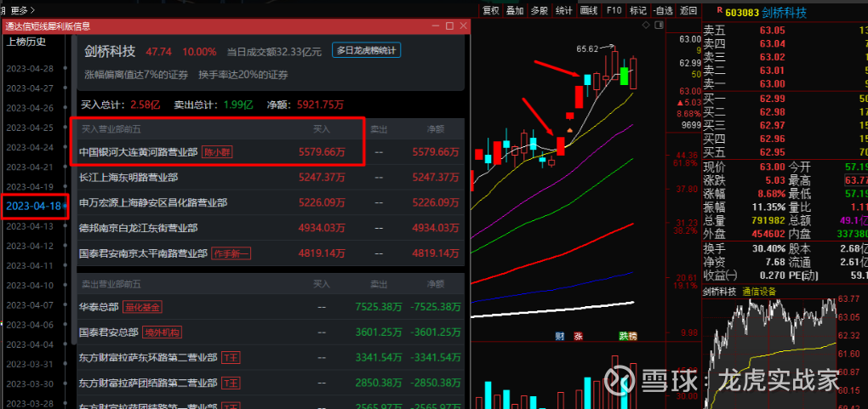
Task: Click the red R mark beside 603083
Action: click(719, 9)
